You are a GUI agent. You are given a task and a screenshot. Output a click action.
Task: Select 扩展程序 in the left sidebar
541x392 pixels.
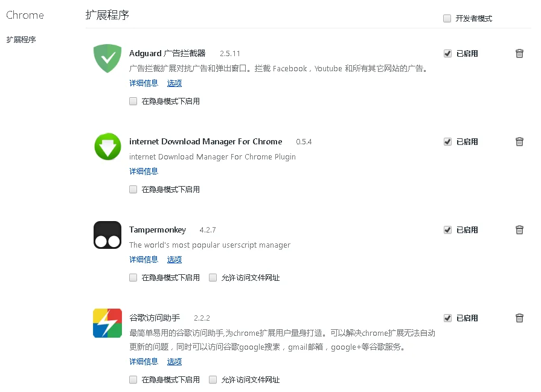[x=21, y=40]
